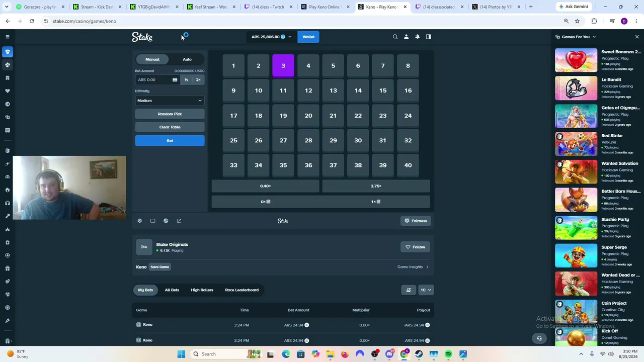Click the Clear Table button

(x=170, y=127)
